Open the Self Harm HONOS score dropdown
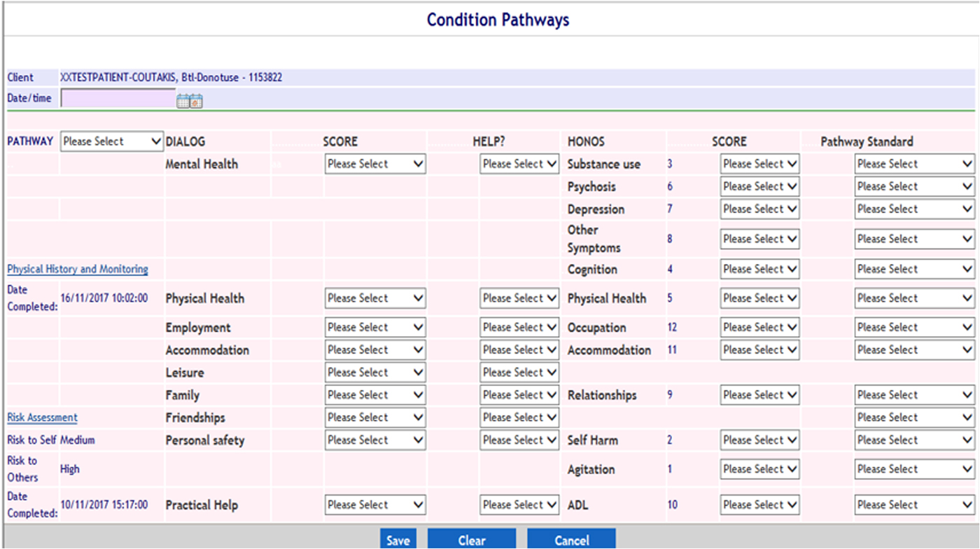This screenshot has width=980, height=549. [759, 440]
